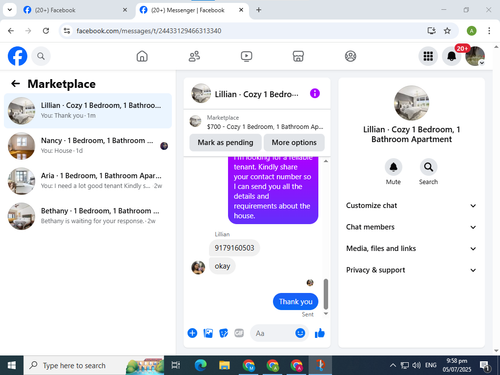
Task: Open the tab search dropdown arrow
Action: (x=10, y=10)
